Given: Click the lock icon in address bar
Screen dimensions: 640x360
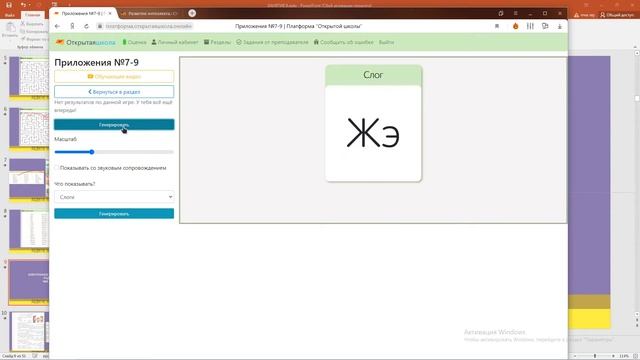Looking at the screenshot, I should pyautogui.click(x=100, y=26).
